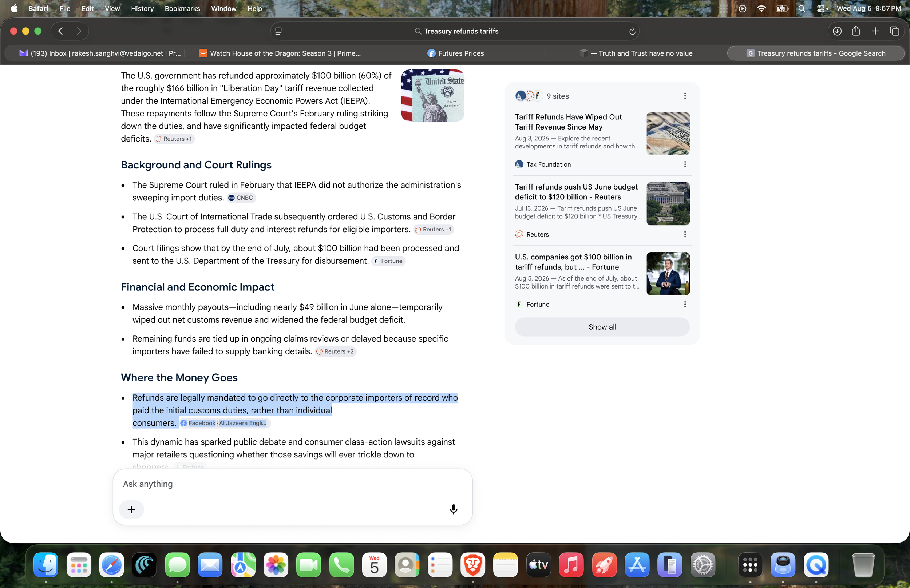
Task: Click the Fortune chip after Treasury disbursement bullet
Action: (x=388, y=261)
